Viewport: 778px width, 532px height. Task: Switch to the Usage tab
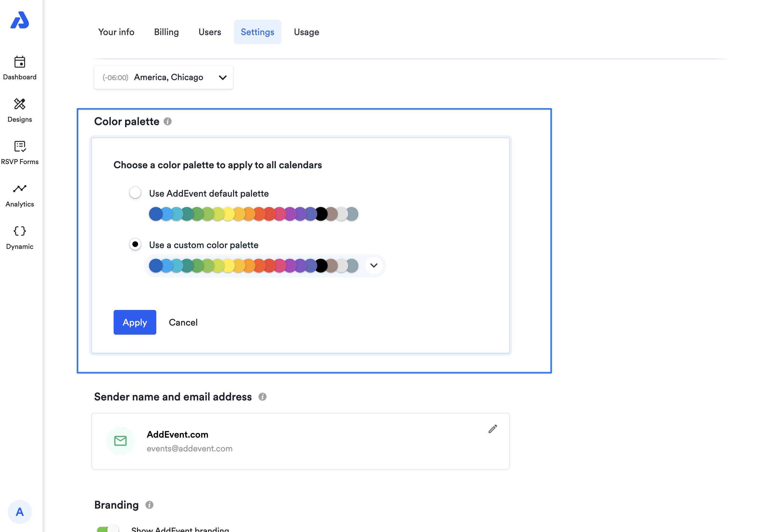click(306, 32)
